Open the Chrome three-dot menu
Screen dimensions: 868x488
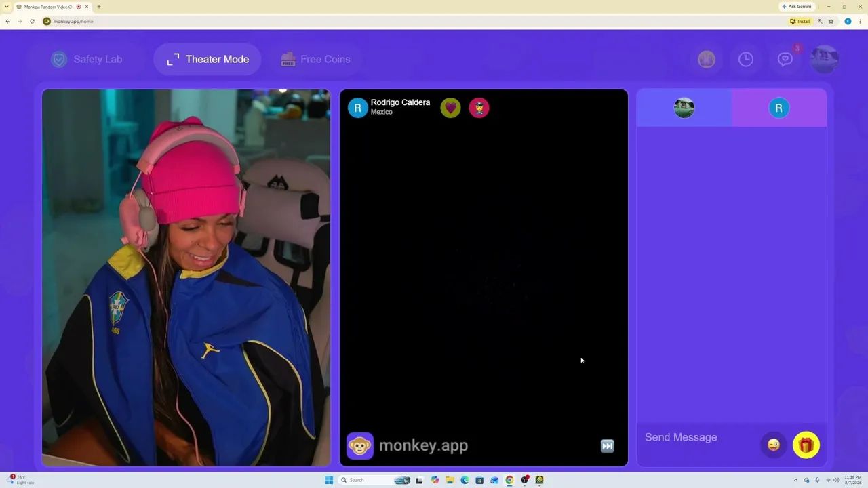tap(860, 21)
